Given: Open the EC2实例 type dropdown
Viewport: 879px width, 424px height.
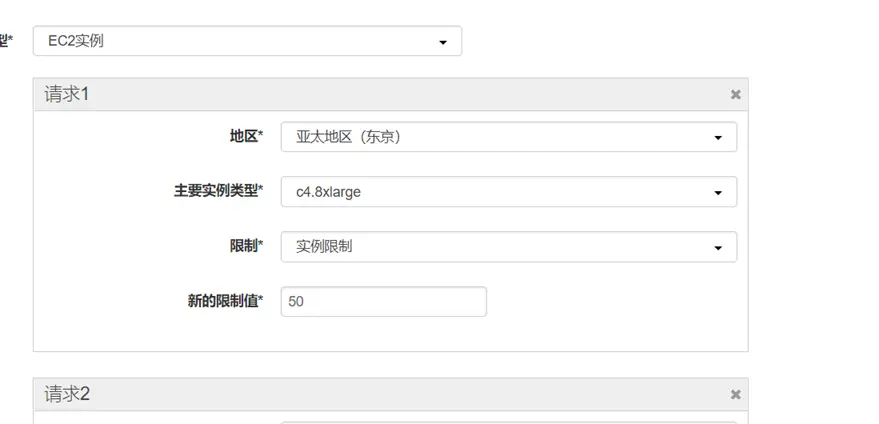Looking at the screenshot, I should [247, 41].
